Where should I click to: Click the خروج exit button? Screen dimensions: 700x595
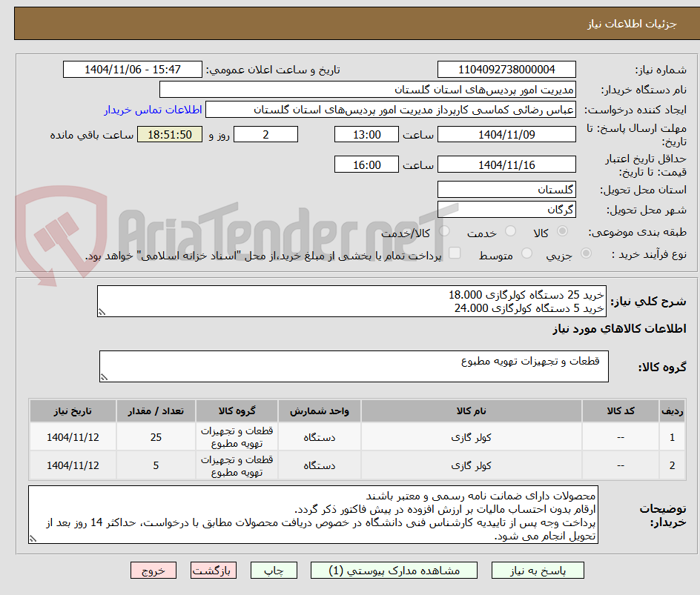(x=153, y=571)
